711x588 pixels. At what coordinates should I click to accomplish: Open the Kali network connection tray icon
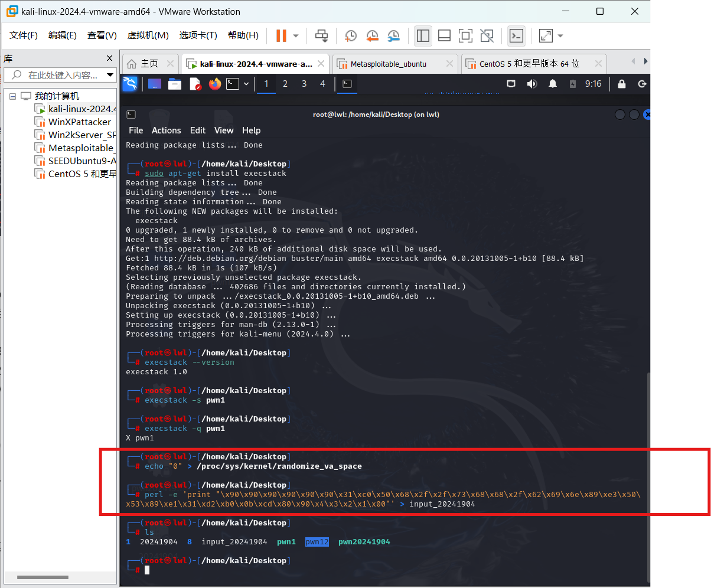point(511,84)
